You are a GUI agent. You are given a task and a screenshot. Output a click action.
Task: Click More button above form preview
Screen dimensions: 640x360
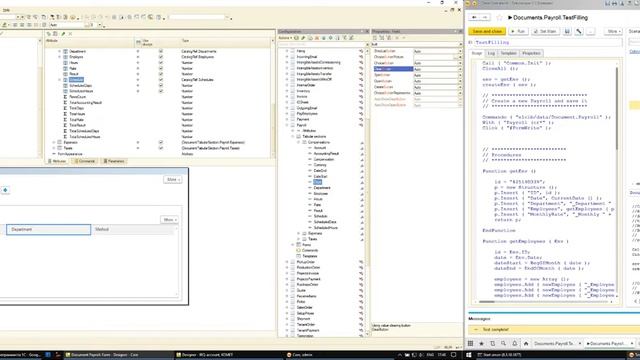click(173, 180)
